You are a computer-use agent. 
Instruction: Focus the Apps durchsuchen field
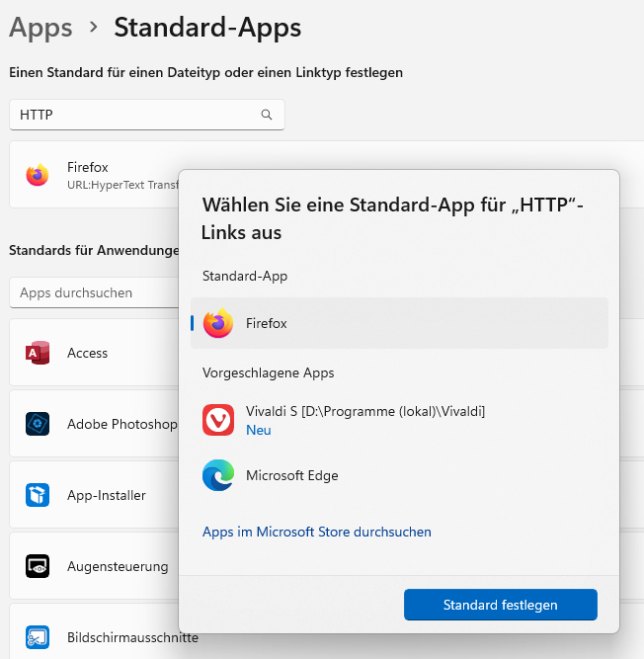click(95, 292)
